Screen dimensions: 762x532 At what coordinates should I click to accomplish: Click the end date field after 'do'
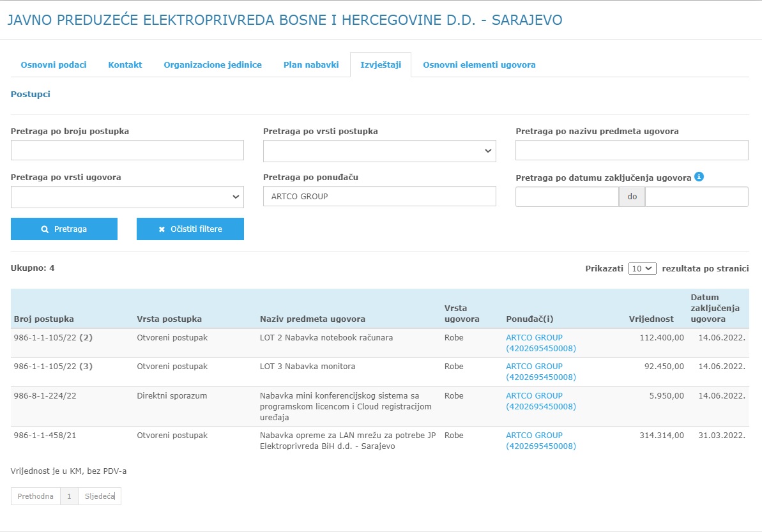(697, 197)
